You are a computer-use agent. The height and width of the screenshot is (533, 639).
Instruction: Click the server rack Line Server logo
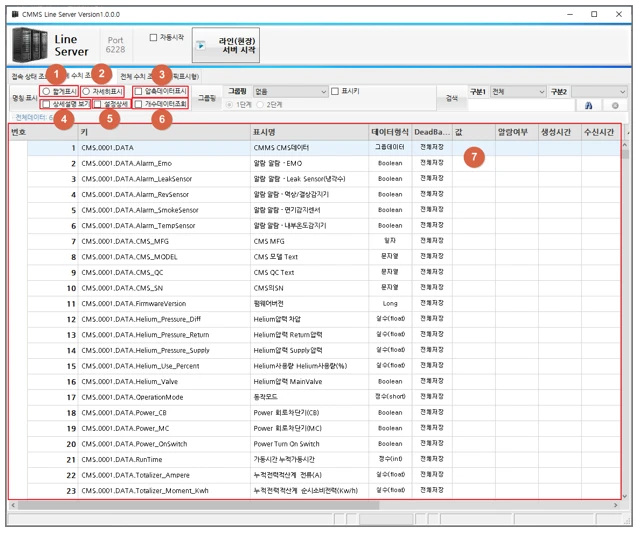coord(29,45)
